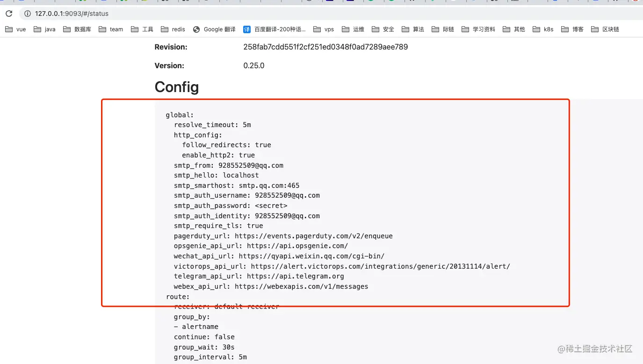Click the wechat_api_url line
Screen dimensions: 643x364
coord(279,256)
